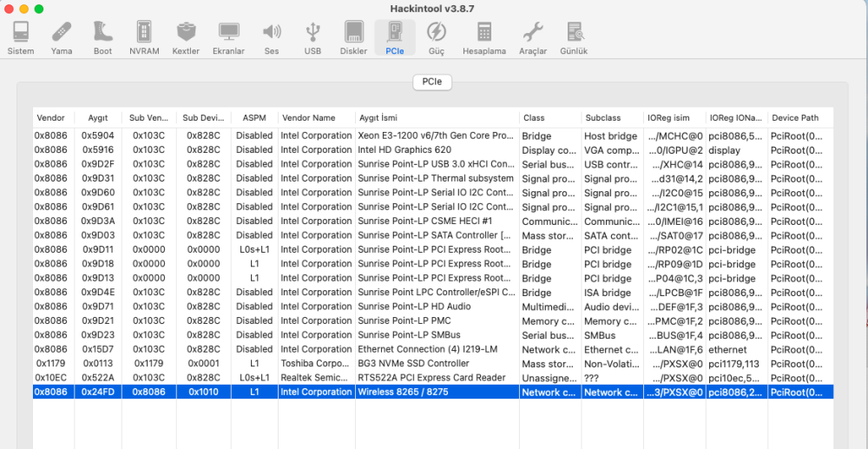Image resolution: width=868 pixels, height=449 pixels.
Task: Switch to the USB section
Action: point(312,37)
